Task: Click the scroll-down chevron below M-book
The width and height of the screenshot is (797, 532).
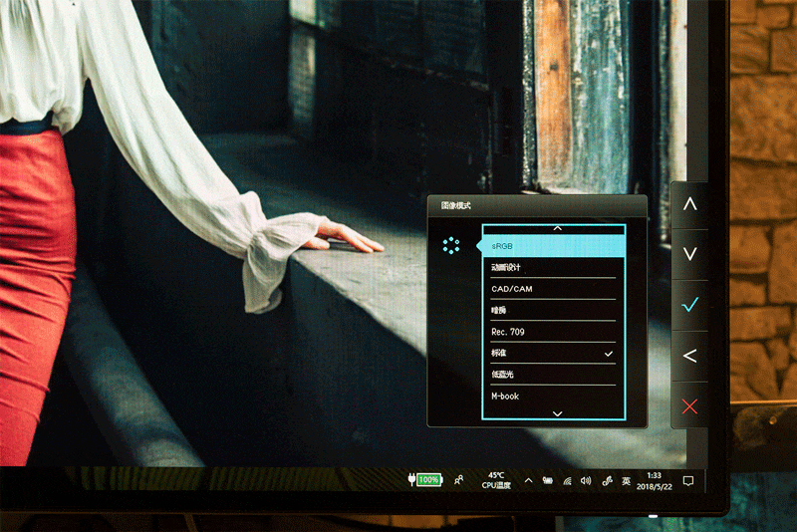Action: point(558,413)
